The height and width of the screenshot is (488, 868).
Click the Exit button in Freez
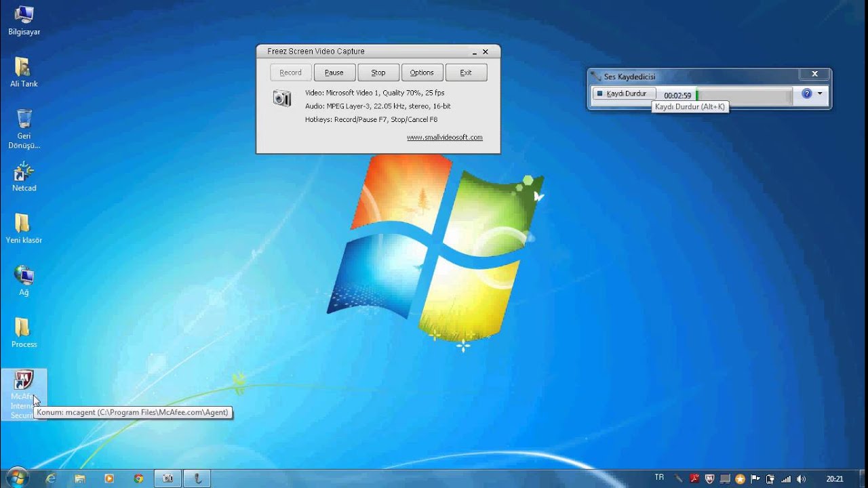pyautogui.click(x=466, y=73)
